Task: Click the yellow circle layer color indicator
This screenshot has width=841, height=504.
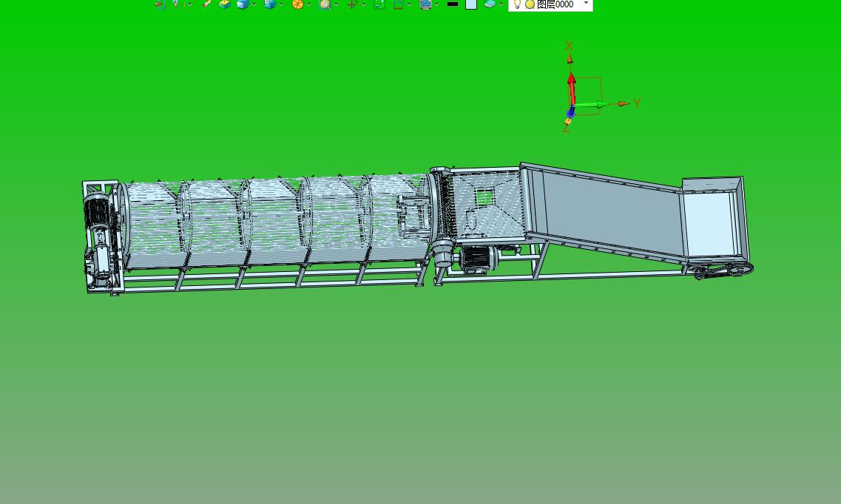Action: click(x=530, y=4)
